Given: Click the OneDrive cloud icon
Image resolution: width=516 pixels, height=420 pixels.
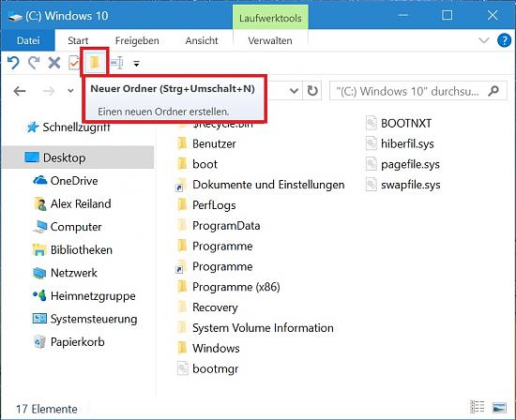Looking at the screenshot, I should coord(40,181).
